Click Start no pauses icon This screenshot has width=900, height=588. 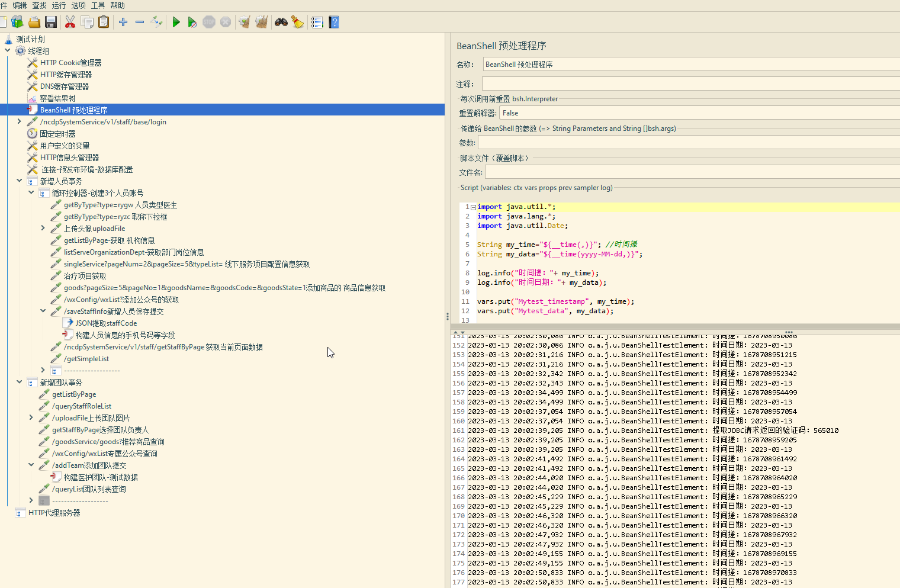(192, 23)
